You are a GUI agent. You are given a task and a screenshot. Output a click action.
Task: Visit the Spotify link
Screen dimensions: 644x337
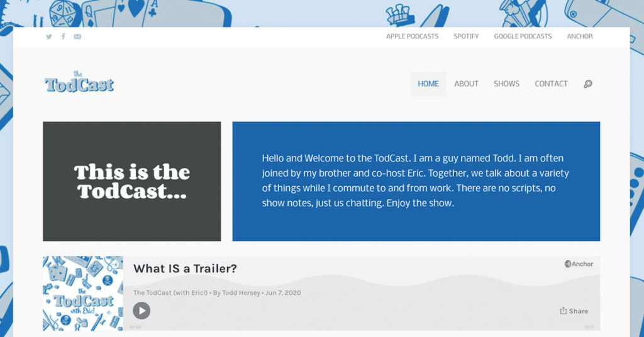click(x=466, y=36)
